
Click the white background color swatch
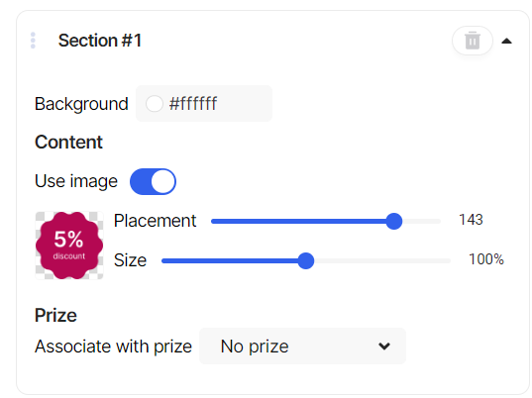coord(154,103)
